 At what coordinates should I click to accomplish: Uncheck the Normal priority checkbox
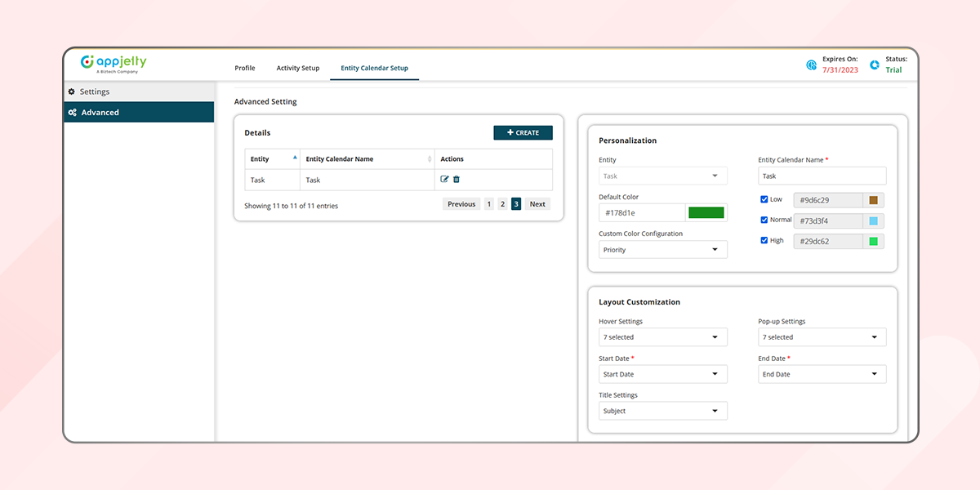pyautogui.click(x=764, y=220)
